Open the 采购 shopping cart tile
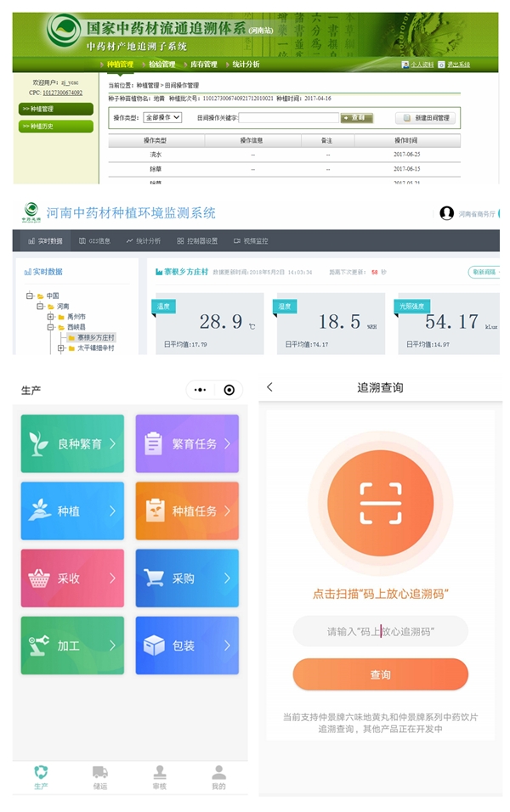This screenshot has width=510, height=812. pyautogui.click(x=187, y=578)
